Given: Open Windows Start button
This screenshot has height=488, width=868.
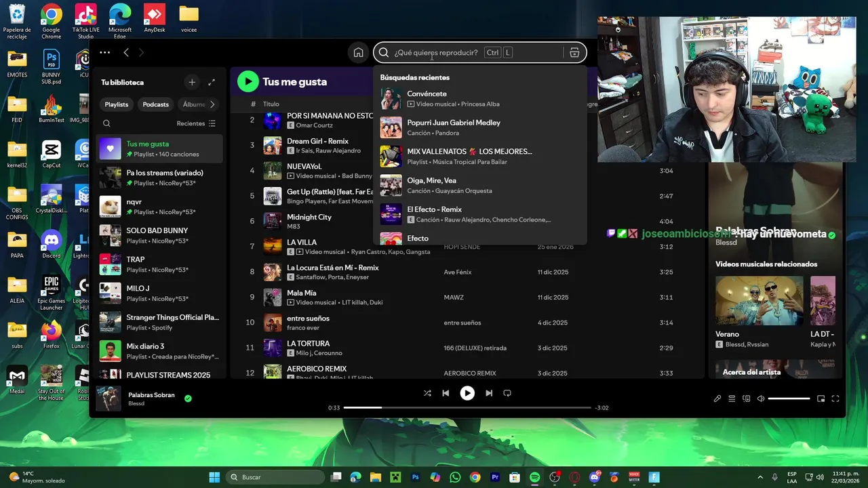Looking at the screenshot, I should point(214,477).
